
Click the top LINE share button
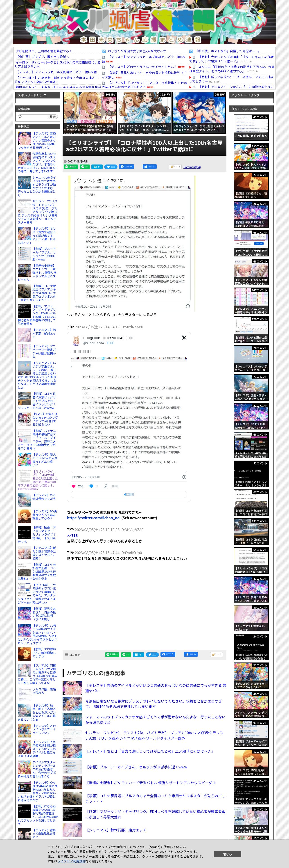(x=71, y=167)
